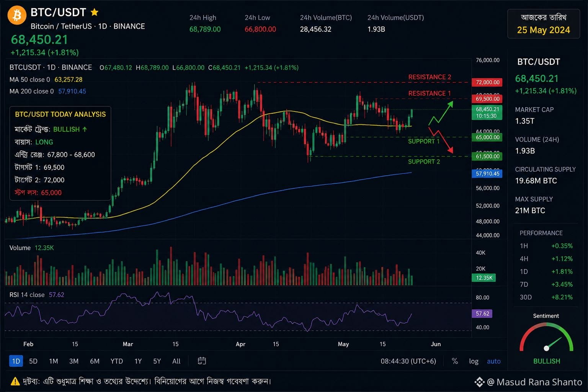Viewport: 588px width, 392px height.
Task: Click the 4H performance +1.12%
Action: (x=562, y=259)
